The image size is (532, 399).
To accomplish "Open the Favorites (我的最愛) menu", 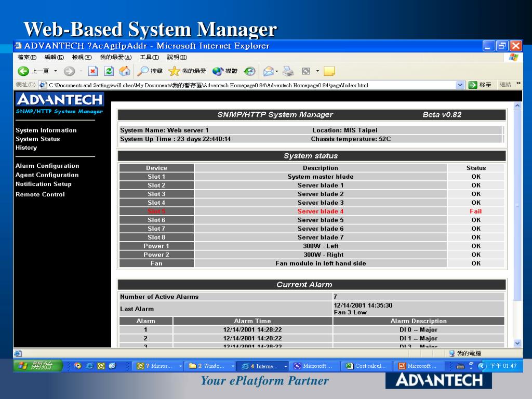I will (116, 57).
